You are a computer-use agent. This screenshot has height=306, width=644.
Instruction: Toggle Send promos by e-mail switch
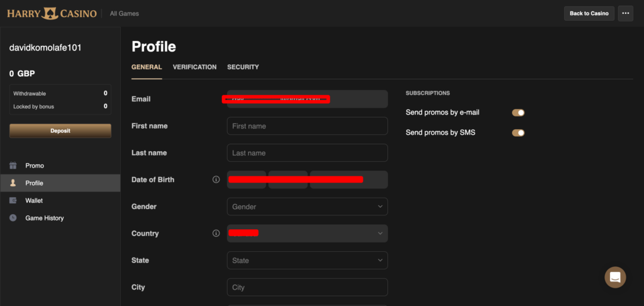(518, 113)
